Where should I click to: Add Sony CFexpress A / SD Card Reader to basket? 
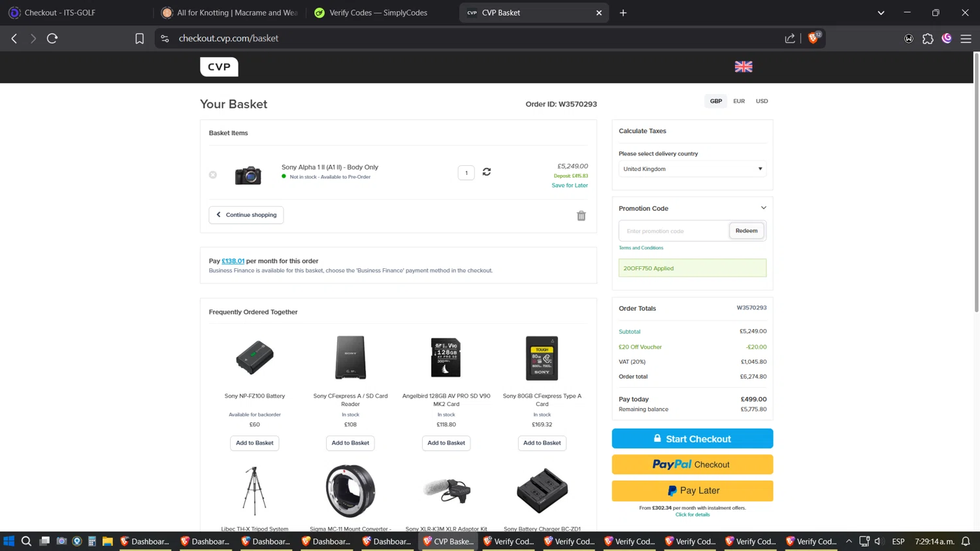[350, 443]
